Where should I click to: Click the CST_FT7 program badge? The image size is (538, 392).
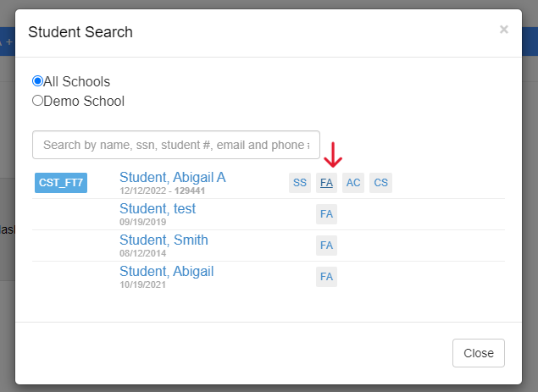coord(61,182)
